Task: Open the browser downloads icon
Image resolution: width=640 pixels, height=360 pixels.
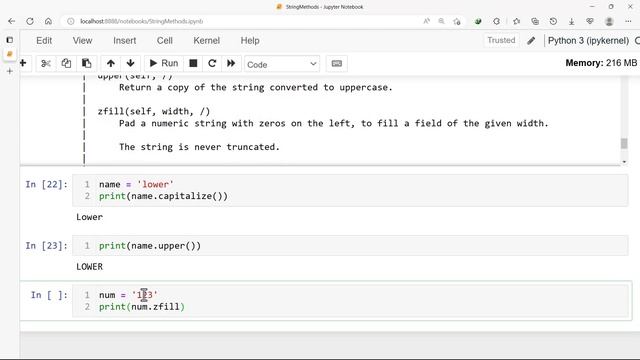Action: (571, 21)
